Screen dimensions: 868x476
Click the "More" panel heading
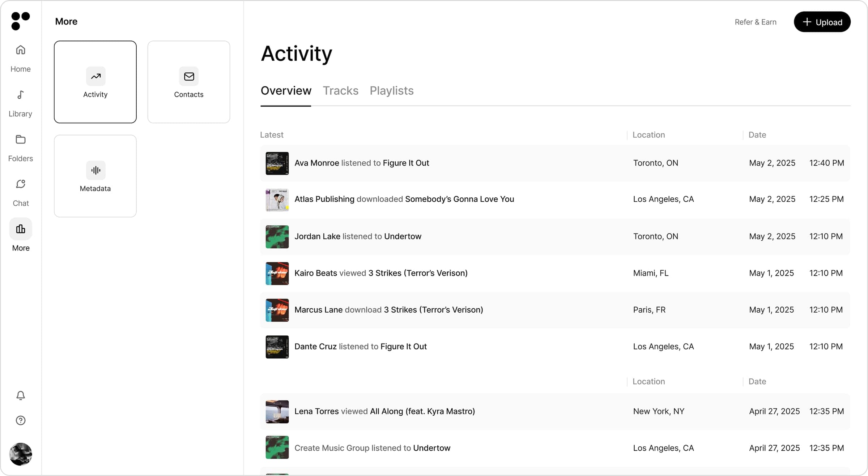66,21
